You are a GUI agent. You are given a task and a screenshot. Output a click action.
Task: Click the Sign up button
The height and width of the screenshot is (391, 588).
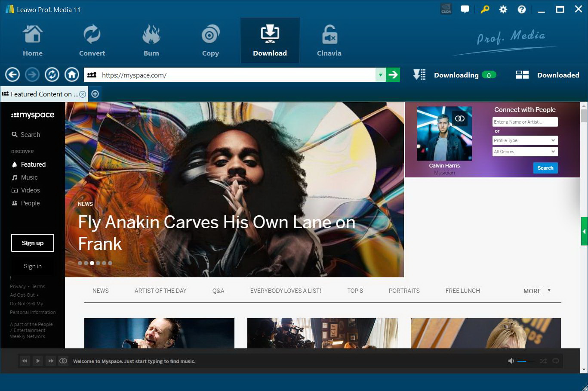tap(32, 243)
